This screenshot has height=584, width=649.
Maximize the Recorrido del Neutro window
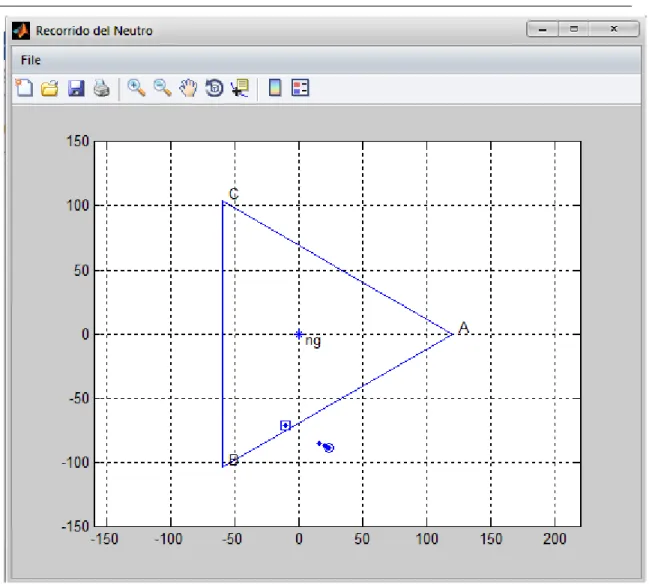click(574, 29)
